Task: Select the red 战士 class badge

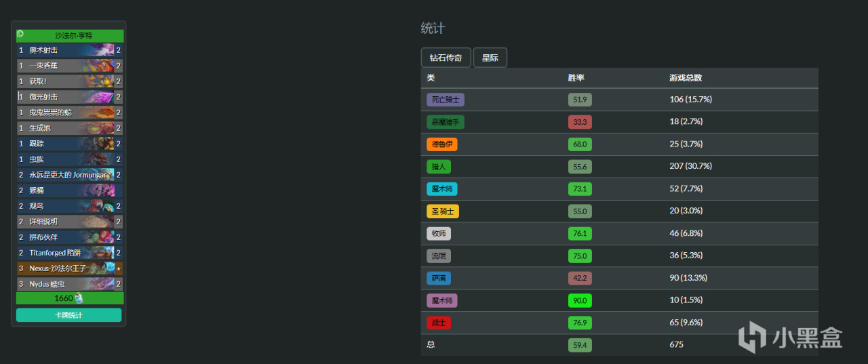Action: coord(438,323)
